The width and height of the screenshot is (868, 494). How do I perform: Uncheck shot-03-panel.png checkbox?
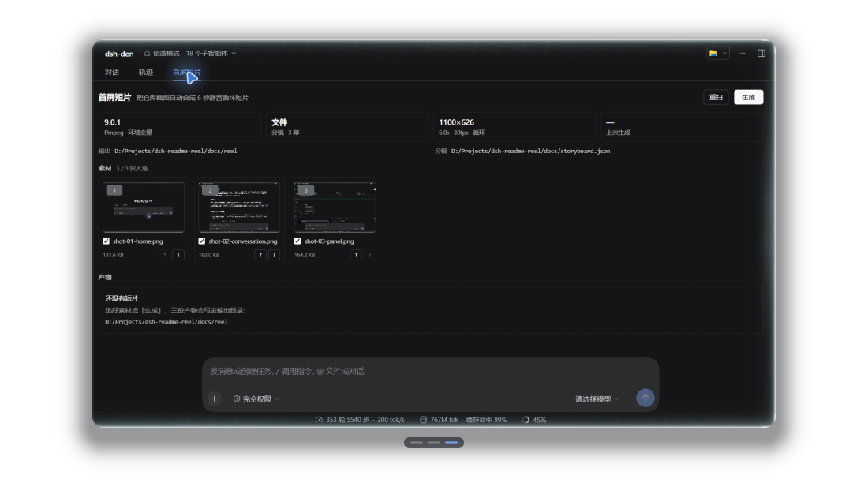[297, 241]
